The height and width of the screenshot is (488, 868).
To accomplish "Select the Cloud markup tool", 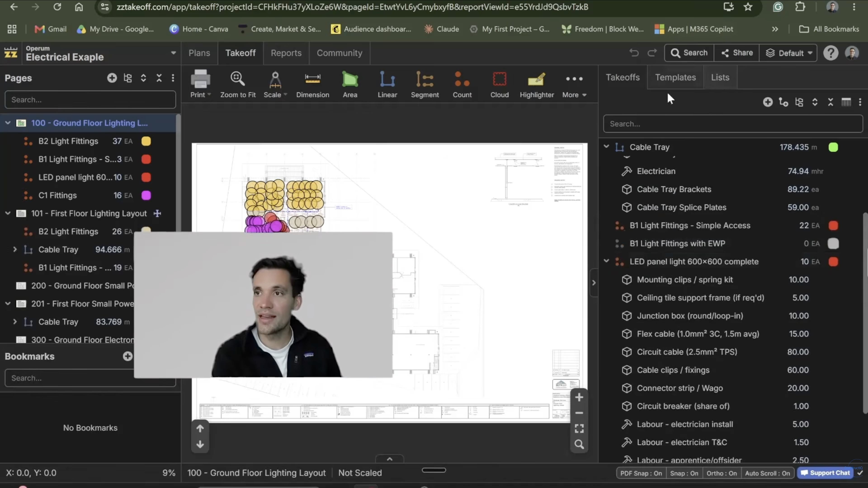I will click(499, 85).
